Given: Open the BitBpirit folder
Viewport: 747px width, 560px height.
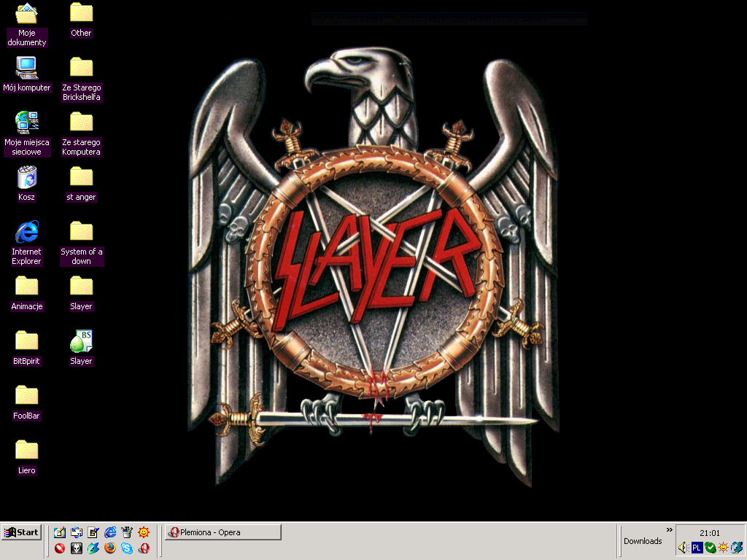Looking at the screenshot, I should pos(26,341).
